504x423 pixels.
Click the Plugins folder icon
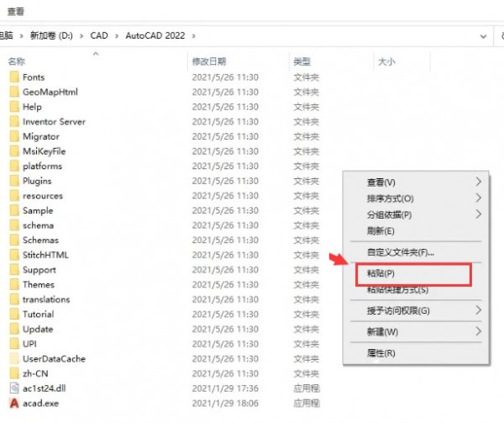(x=14, y=181)
